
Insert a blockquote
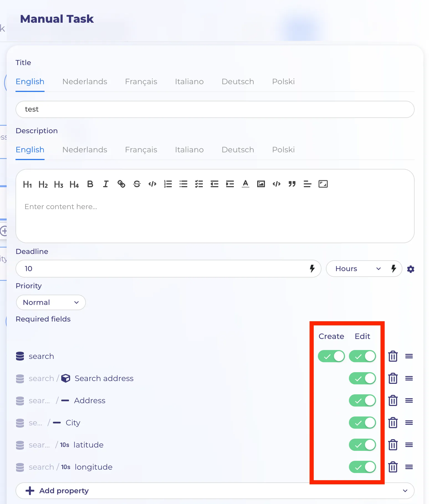[292, 184]
